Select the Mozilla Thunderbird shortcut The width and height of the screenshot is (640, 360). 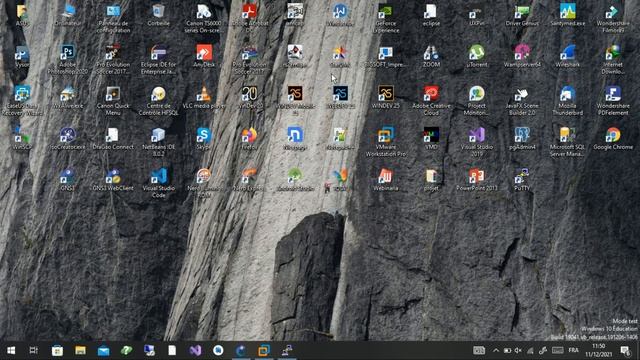coord(567,101)
